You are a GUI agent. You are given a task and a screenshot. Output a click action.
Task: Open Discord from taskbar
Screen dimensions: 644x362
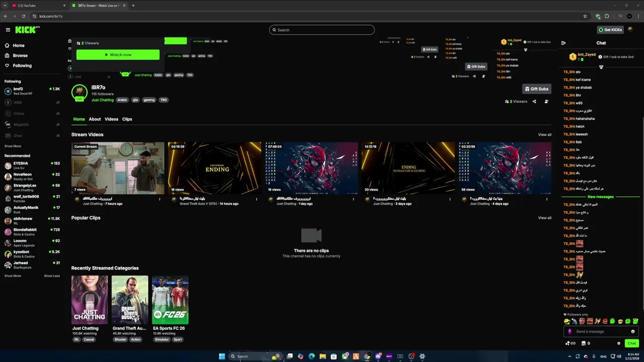click(378, 356)
